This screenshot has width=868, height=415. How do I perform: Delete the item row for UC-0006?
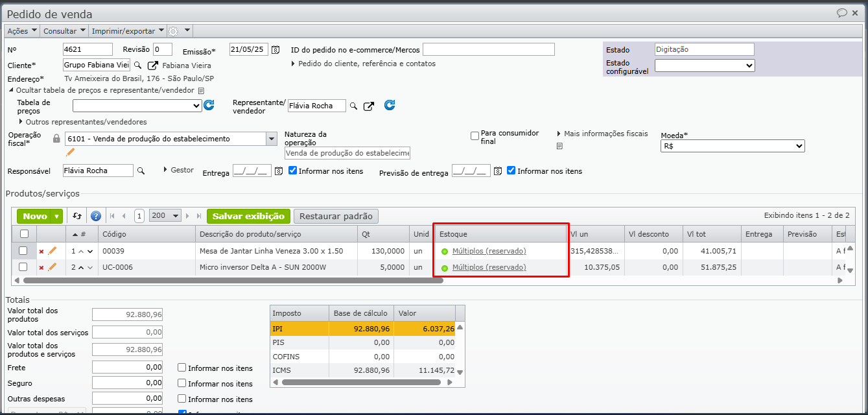pos(41,267)
